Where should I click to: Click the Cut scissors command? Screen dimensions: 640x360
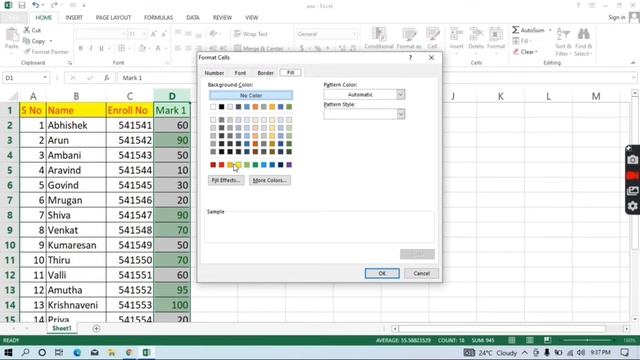point(32,30)
